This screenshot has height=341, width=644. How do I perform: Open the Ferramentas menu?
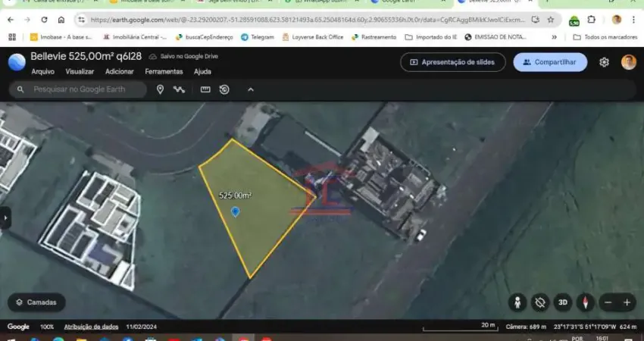coord(164,71)
